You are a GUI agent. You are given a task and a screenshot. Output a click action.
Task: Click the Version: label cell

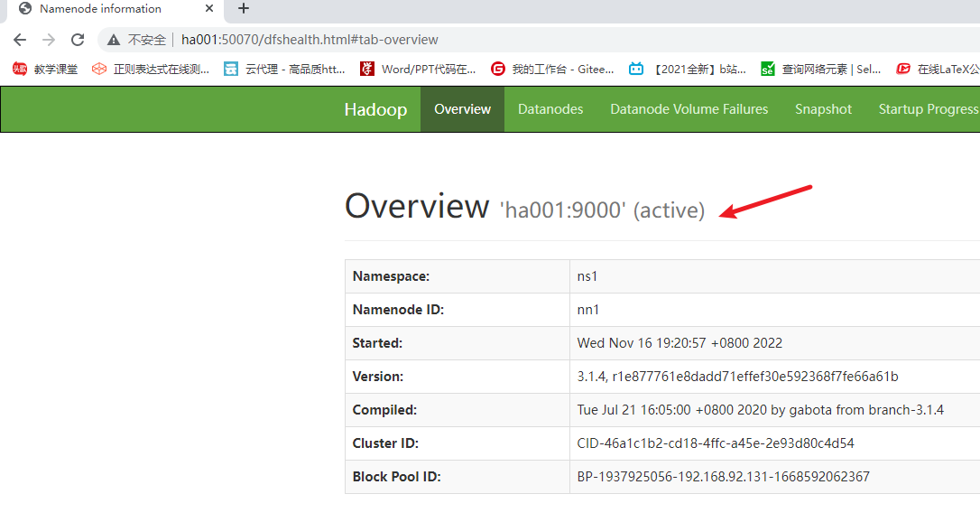point(458,377)
